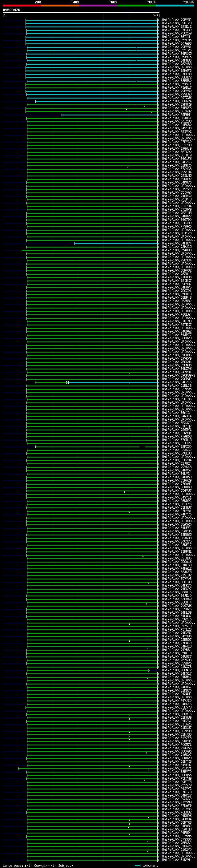The image size is (197, 868).
Task: Click the AV520476 query name
Action: point(11,10)
